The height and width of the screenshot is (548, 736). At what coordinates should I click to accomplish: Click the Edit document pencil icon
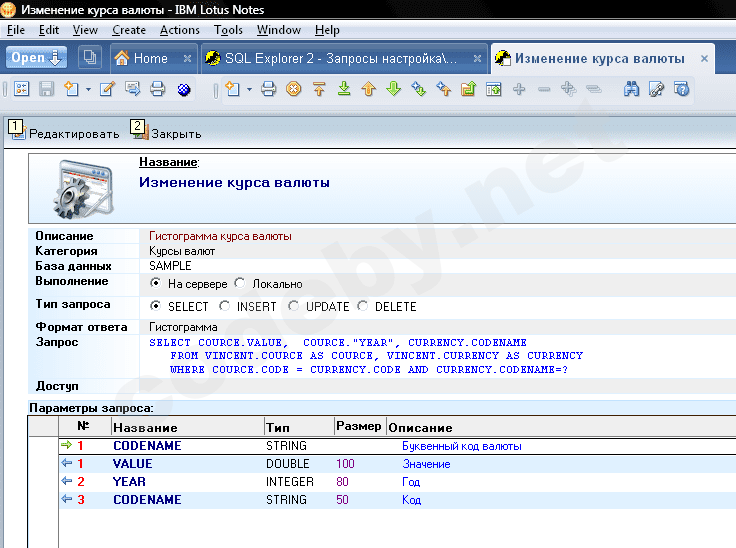[x=107, y=90]
